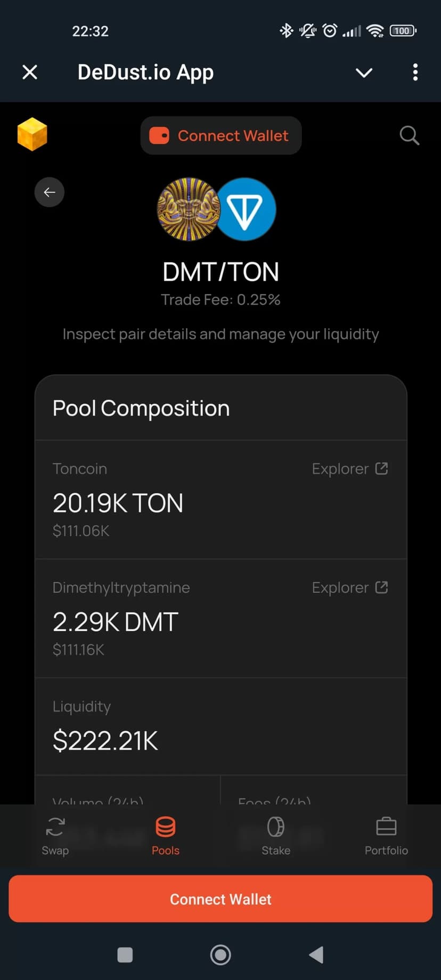Screen dimensions: 441x980
Task: Select the Pools tab
Action: pos(166,836)
